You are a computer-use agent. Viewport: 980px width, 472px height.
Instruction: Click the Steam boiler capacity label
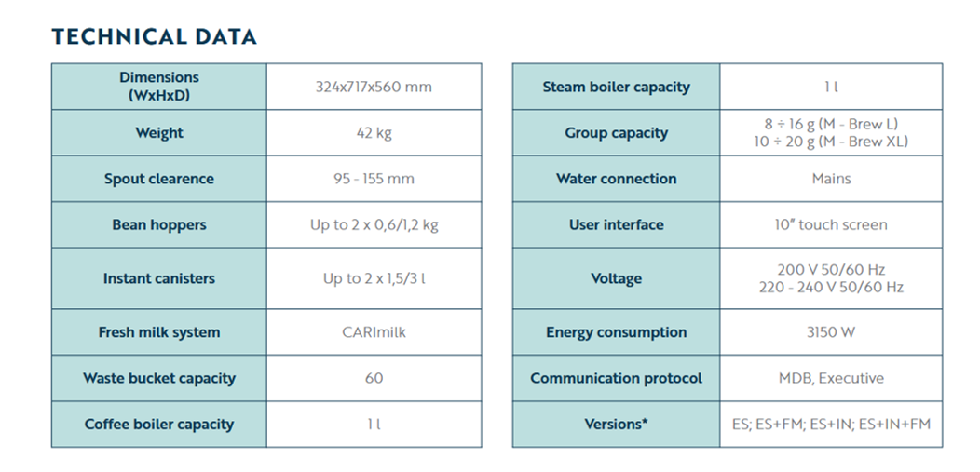click(617, 87)
